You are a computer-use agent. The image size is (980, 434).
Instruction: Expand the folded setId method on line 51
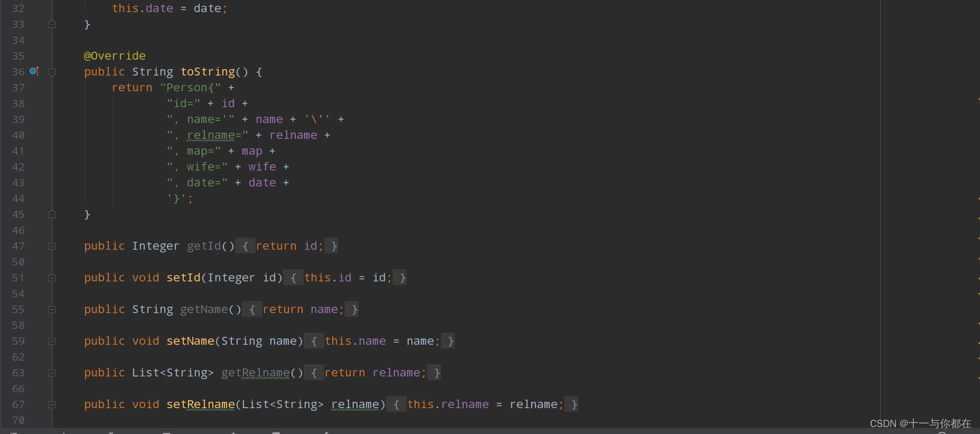click(52, 278)
